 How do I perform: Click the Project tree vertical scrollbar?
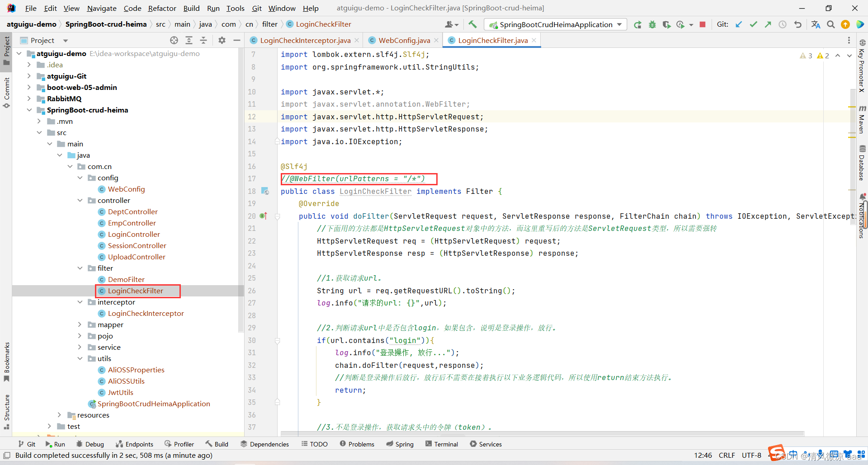click(x=241, y=190)
